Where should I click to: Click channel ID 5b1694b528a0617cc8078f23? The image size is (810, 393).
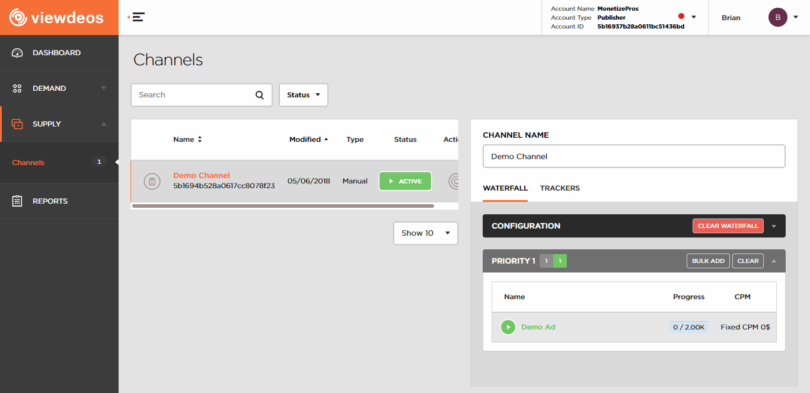(224, 185)
